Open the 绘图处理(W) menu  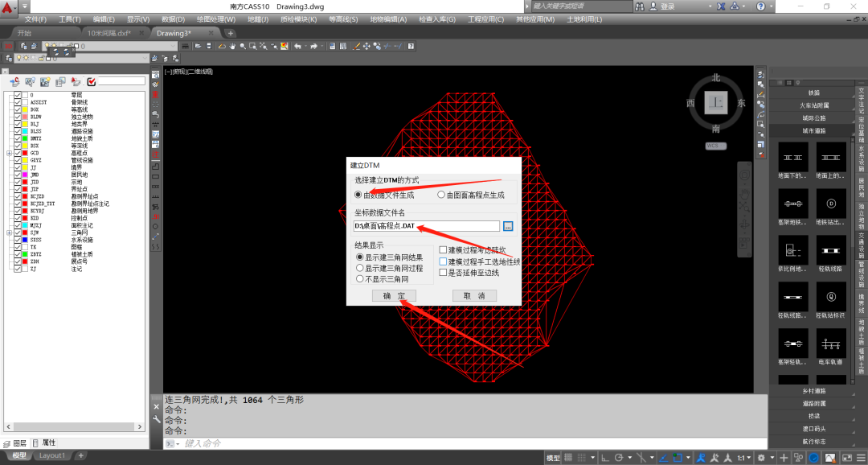click(x=215, y=19)
